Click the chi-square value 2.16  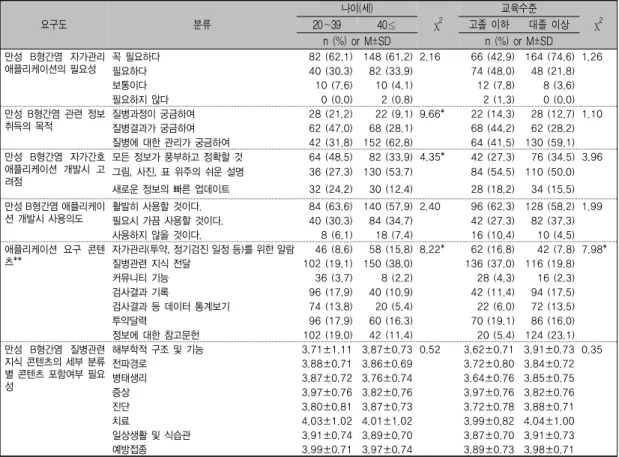[x=430, y=57]
